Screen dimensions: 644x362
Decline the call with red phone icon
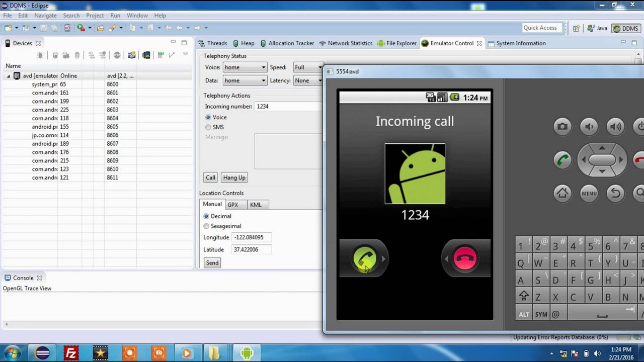[465, 258]
